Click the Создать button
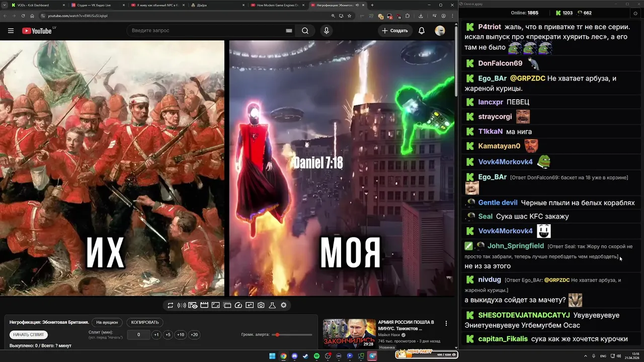Image resolution: width=644 pixels, height=362 pixels. tap(395, 31)
